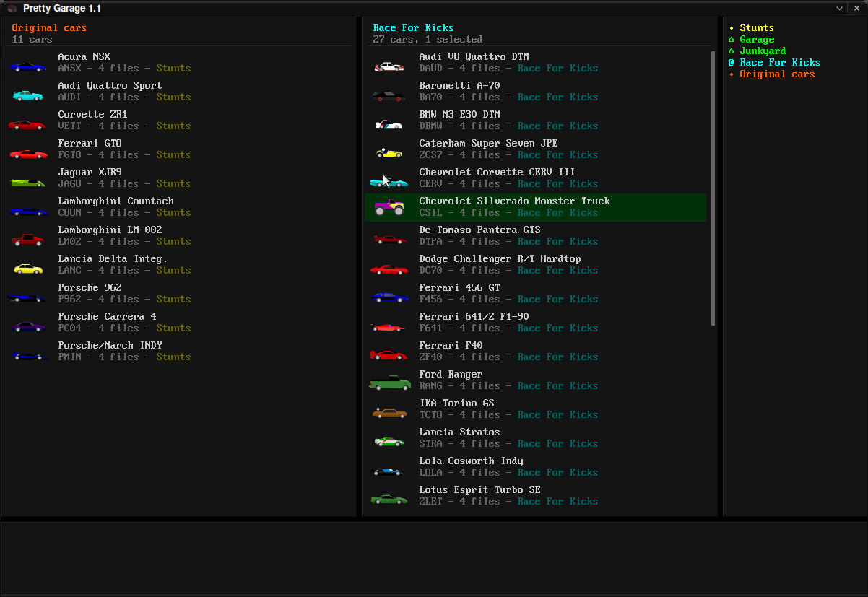The image size is (868, 597).
Task: Click the Silverado Monster Truck icon
Action: [x=389, y=207]
